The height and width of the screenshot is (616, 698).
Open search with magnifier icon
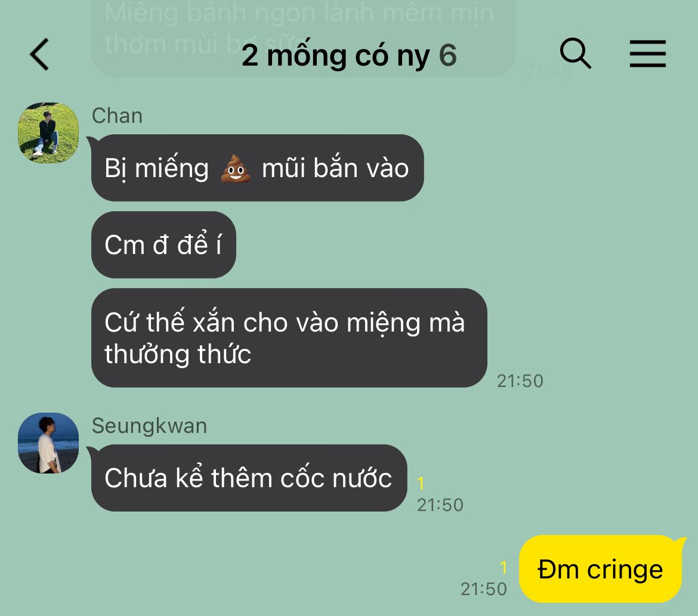(575, 54)
